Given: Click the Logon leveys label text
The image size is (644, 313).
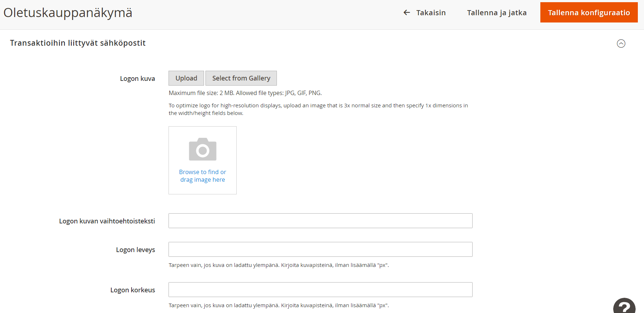Looking at the screenshot, I should (135, 250).
